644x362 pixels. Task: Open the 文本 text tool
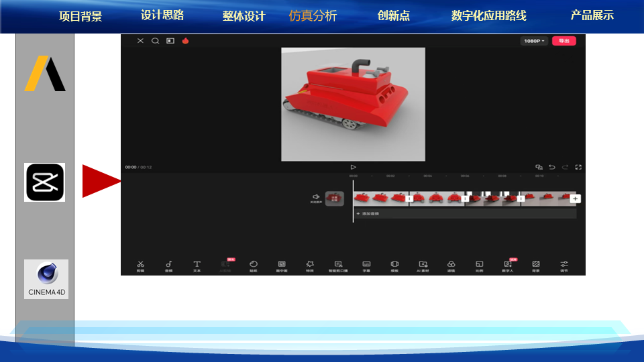click(197, 265)
